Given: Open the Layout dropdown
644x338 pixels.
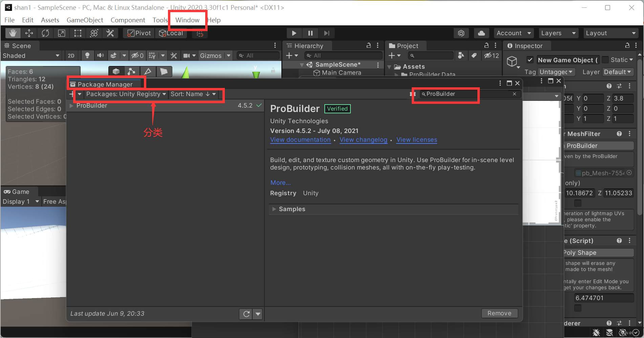Looking at the screenshot, I should (x=610, y=33).
